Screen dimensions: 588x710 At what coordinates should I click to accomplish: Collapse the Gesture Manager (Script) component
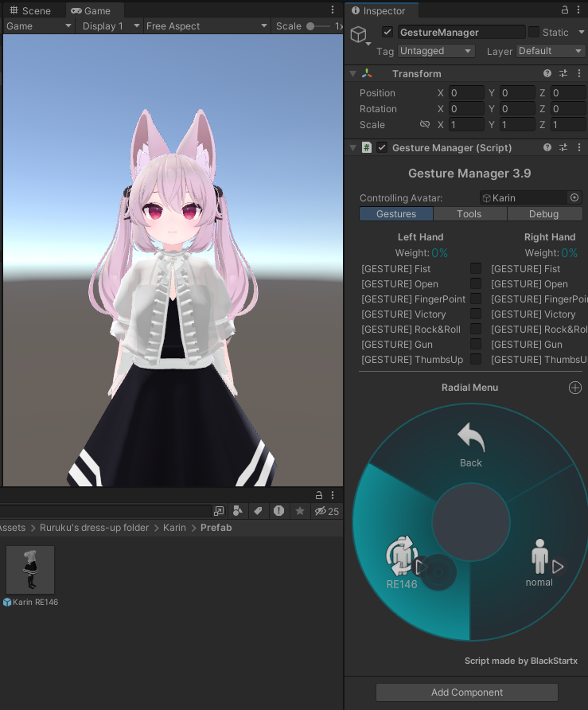coord(352,147)
